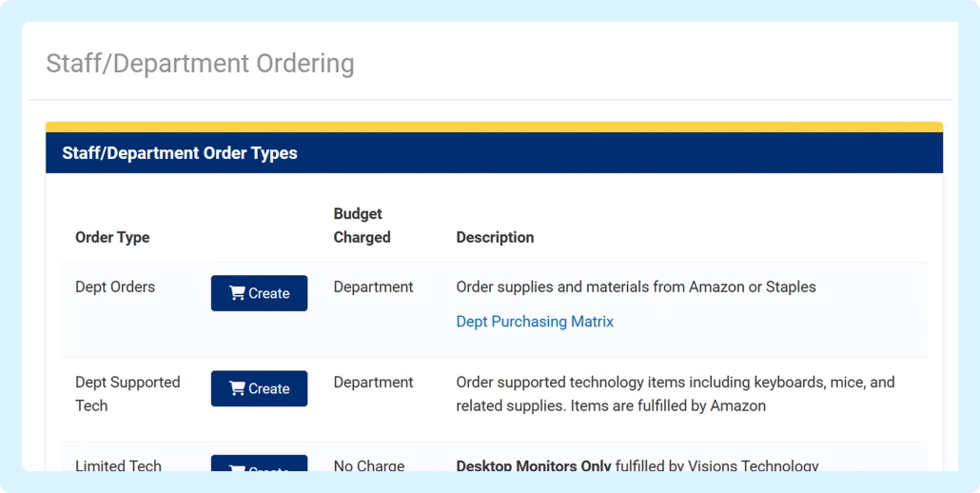
Task: Click the Order Type column header
Action: coord(112,237)
